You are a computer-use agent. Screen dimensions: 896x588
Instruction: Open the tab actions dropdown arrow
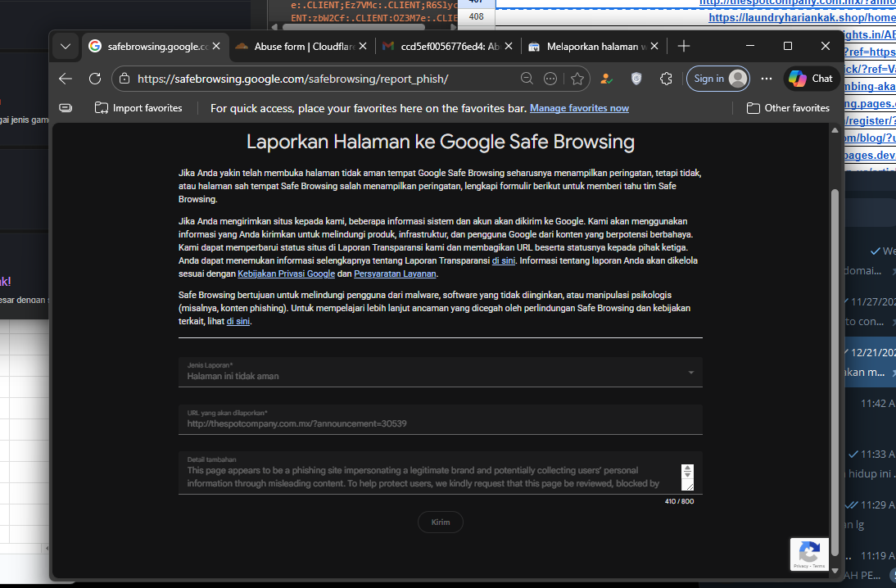(66, 47)
